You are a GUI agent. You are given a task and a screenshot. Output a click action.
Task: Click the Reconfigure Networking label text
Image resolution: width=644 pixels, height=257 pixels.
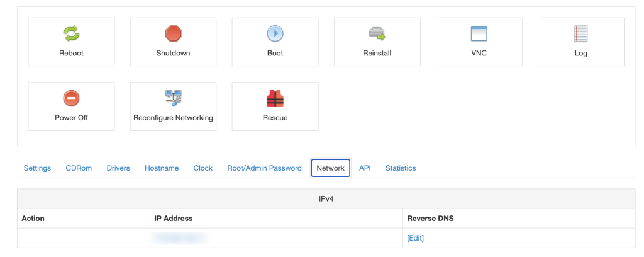pos(174,118)
